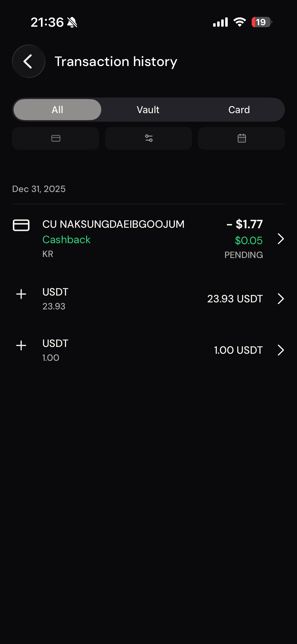Screen dimensions: 297x644
Task: Switch to the Vault tab
Action: tap(148, 110)
